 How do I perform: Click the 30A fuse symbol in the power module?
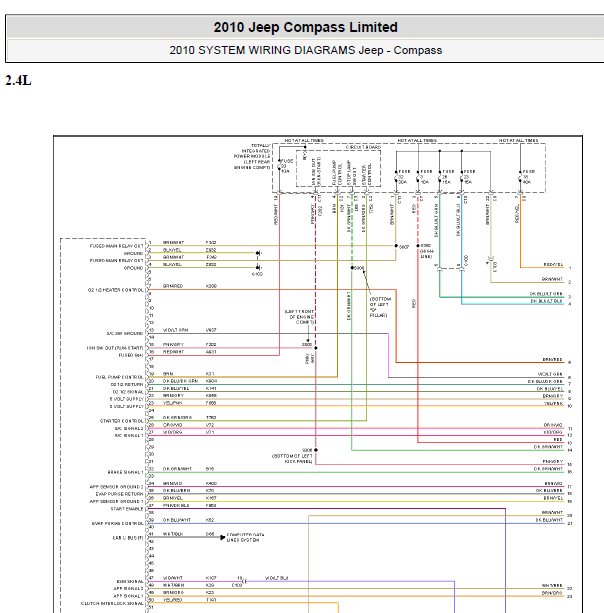(396, 177)
